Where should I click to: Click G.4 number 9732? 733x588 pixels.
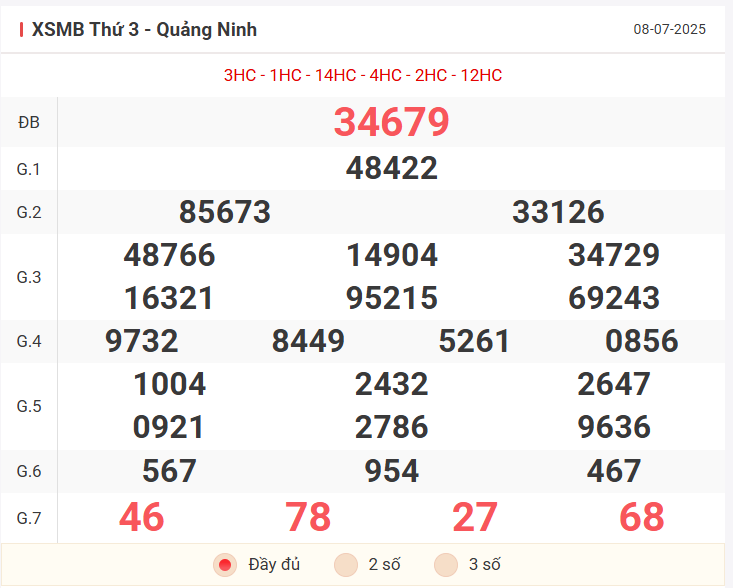pyautogui.click(x=142, y=341)
